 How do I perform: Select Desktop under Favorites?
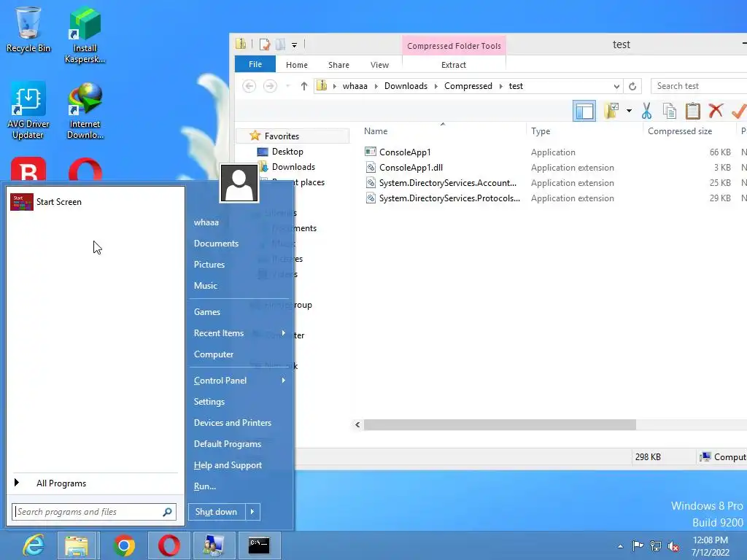coord(287,152)
